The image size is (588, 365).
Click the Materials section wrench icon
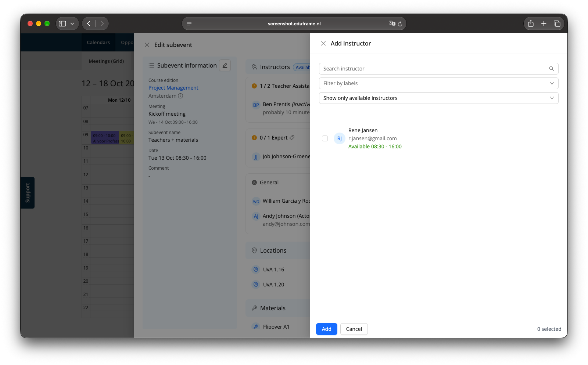[x=254, y=308]
